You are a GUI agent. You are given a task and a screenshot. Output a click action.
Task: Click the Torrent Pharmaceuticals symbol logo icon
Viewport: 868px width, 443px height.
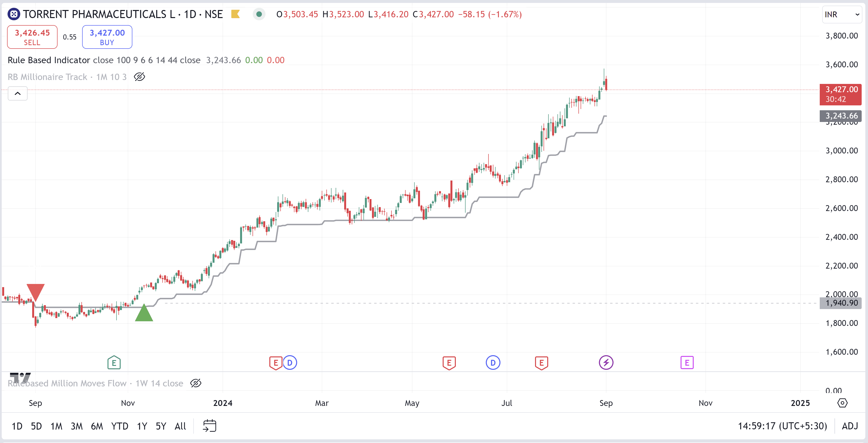click(x=14, y=14)
